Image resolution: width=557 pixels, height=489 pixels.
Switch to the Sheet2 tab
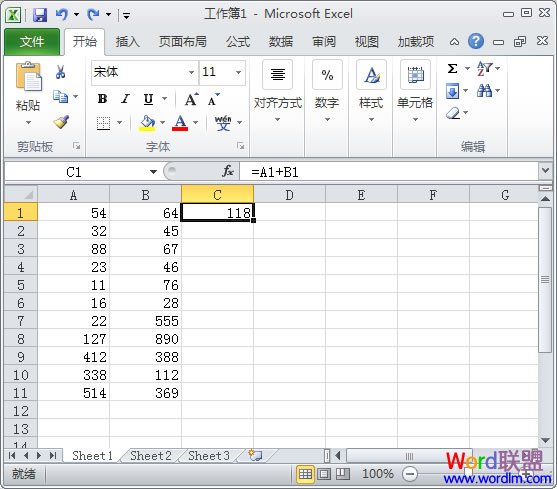[x=151, y=456]
